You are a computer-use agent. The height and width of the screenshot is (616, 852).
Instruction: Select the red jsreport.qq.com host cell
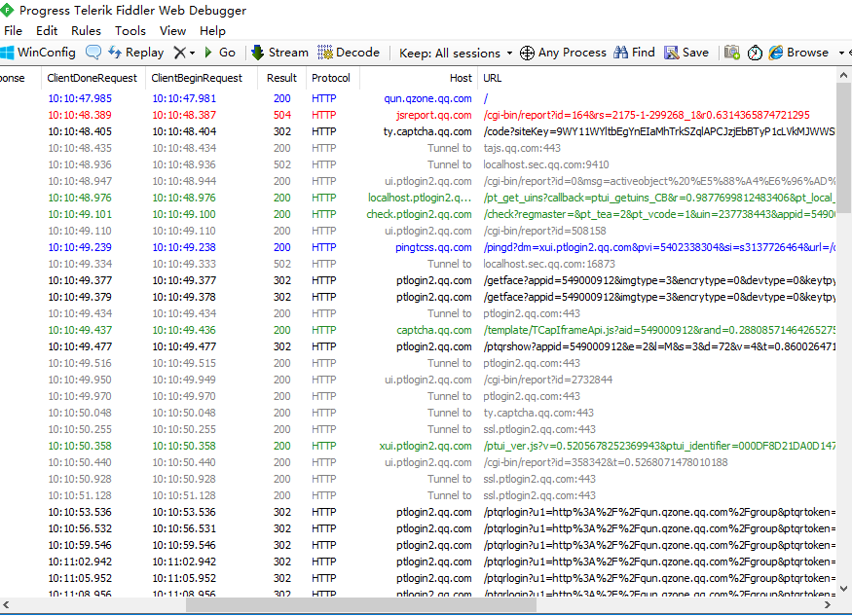pos(433,115)
